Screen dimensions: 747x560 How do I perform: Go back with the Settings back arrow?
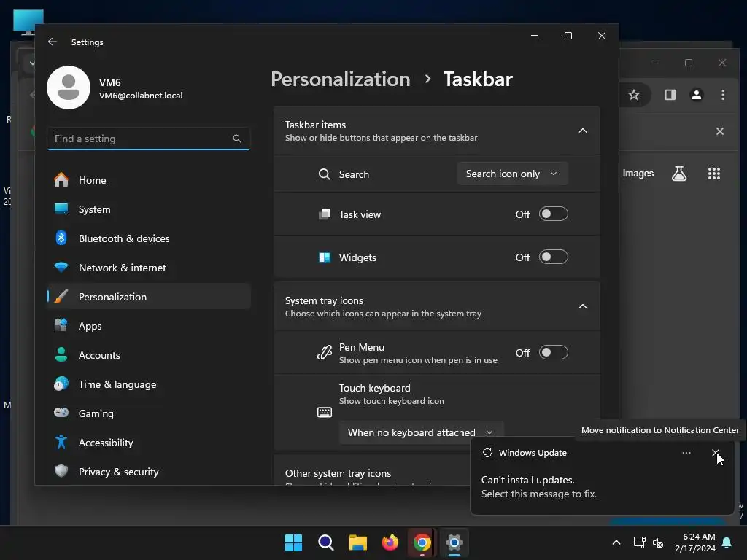[x=53, y=42]
